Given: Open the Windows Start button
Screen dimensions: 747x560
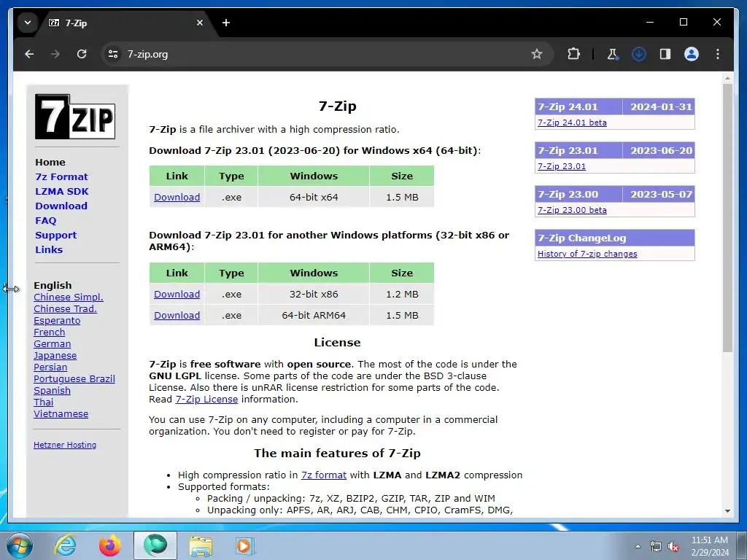Looking at the screenshot, I should 20,545.
